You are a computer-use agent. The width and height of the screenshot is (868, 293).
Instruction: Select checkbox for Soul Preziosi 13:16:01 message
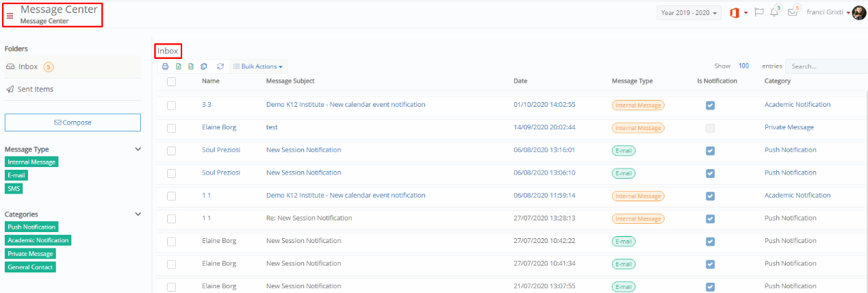(x=172, y=151)
